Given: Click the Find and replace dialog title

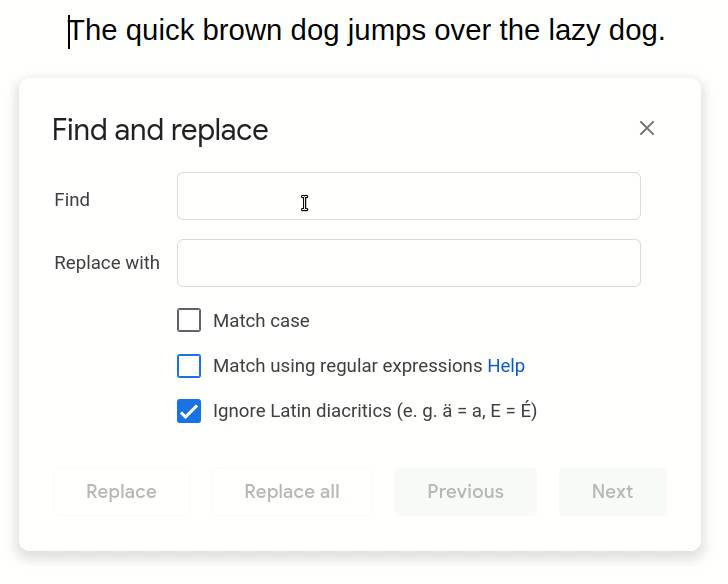Looking at the screenshot, I should coord(160,130).
